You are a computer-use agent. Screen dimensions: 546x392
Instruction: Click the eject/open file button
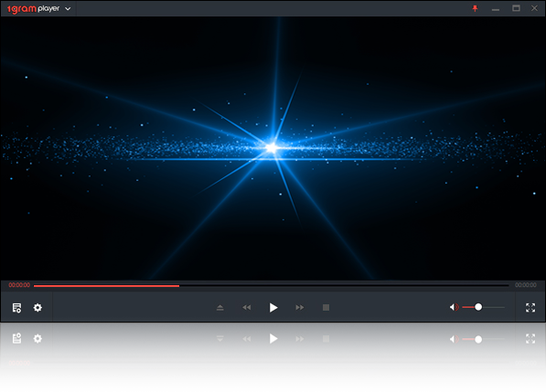(x=220, y=308)
